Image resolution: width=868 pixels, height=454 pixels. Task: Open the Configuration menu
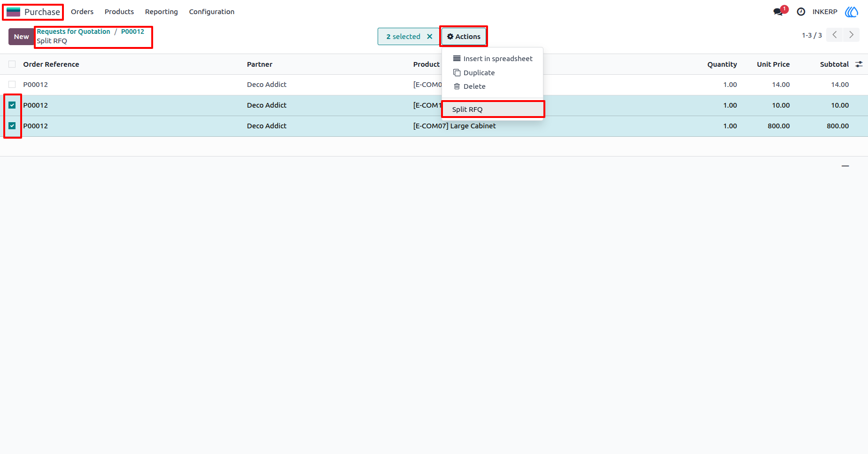[211, 12]
